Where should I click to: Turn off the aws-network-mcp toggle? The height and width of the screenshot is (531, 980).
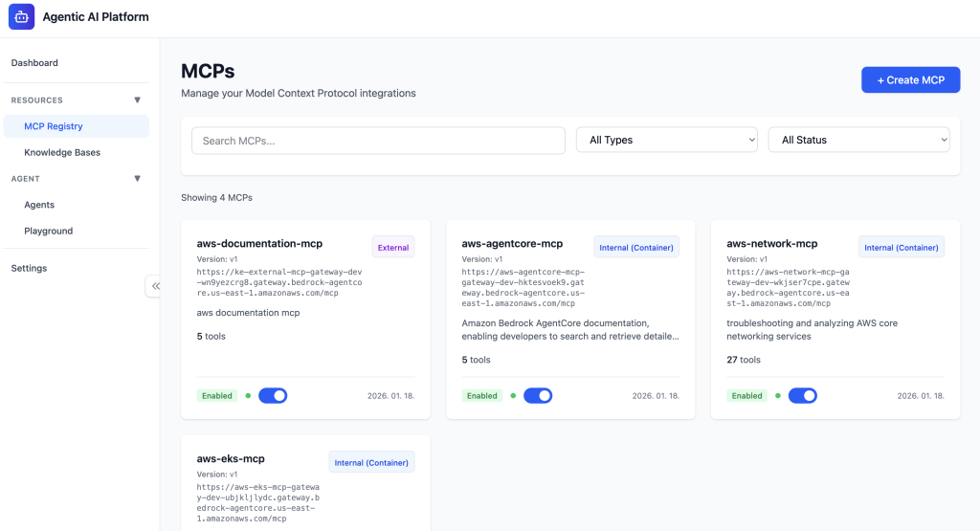803,395
